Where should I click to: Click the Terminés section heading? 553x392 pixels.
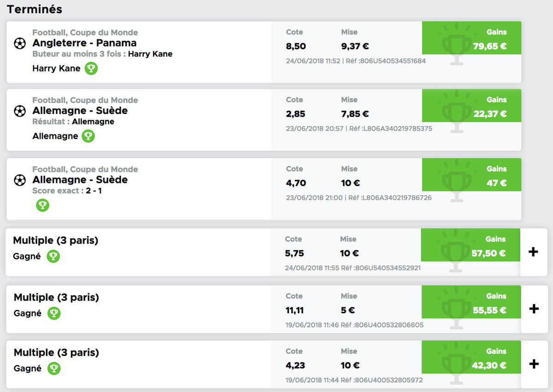click(35, 9)
